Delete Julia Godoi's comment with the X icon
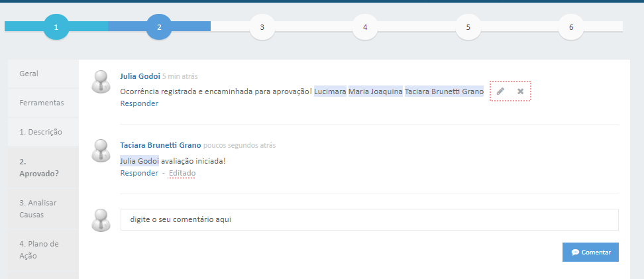Screen dimensions: 644x279 [520, 91]
